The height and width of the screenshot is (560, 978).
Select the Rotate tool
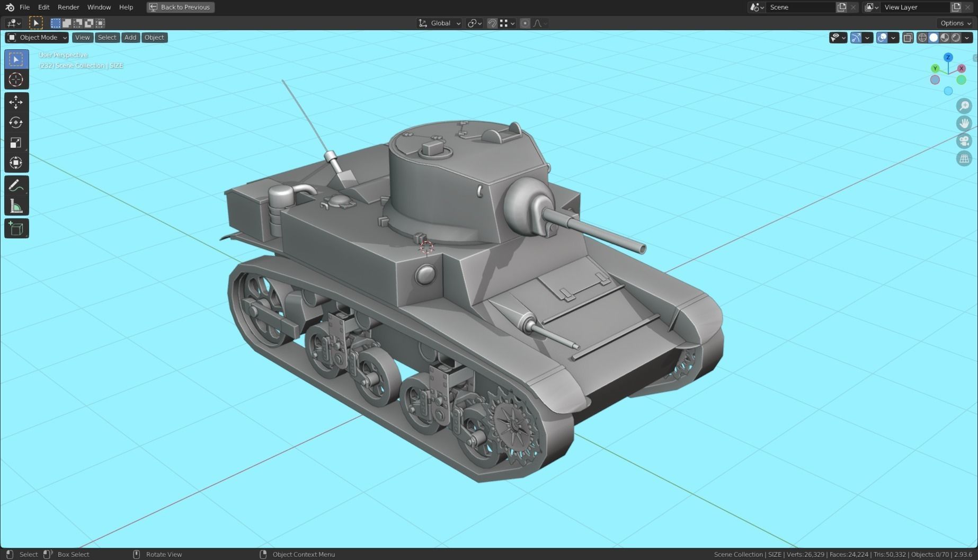tap(16, 122)
